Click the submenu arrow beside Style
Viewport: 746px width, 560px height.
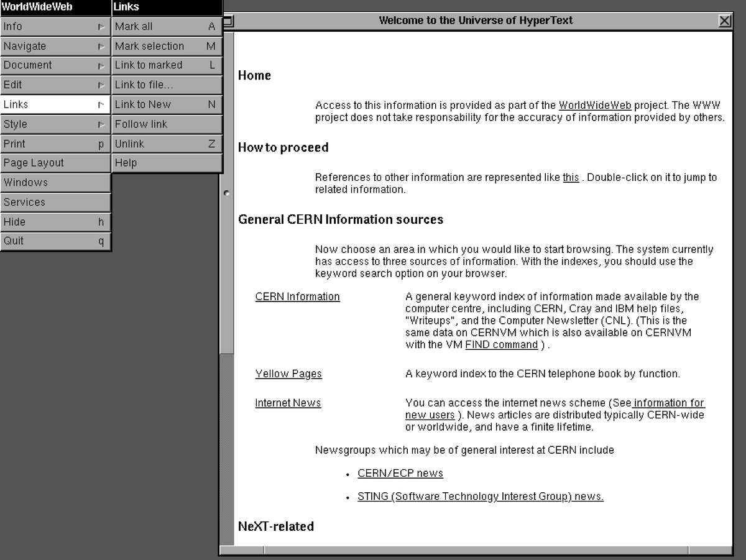click(101, 124)
